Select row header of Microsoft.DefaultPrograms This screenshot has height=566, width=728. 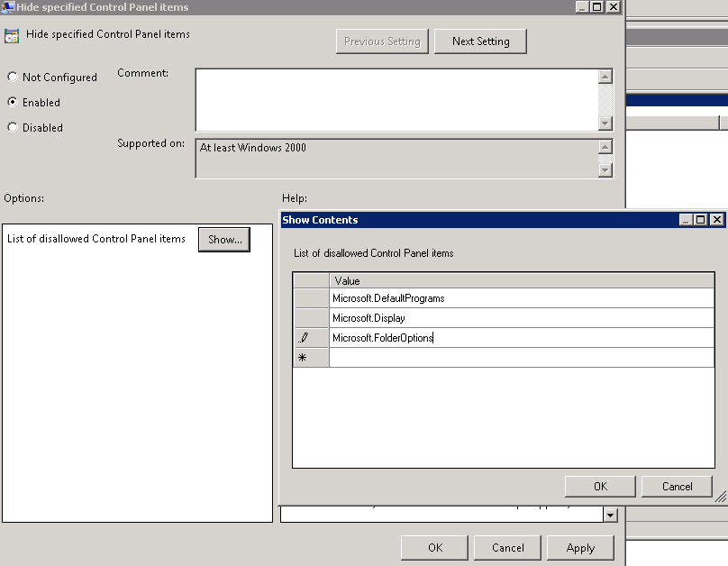pos(311,298)
